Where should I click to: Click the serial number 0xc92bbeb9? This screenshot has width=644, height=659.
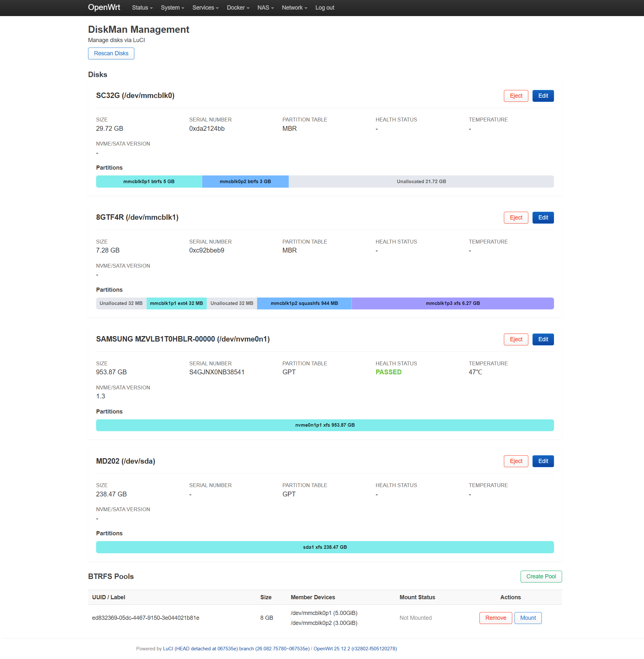207,250
